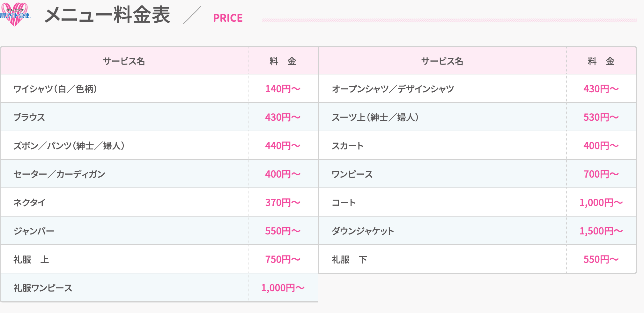Click the 700円〜 ワンピース price
The width and height of the screenshot is (644, 313).
coord(601,174)
